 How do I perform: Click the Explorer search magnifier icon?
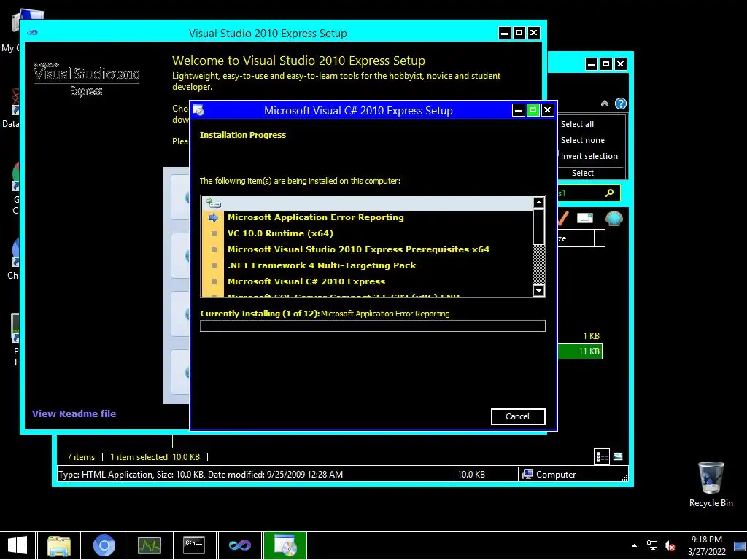609,192
